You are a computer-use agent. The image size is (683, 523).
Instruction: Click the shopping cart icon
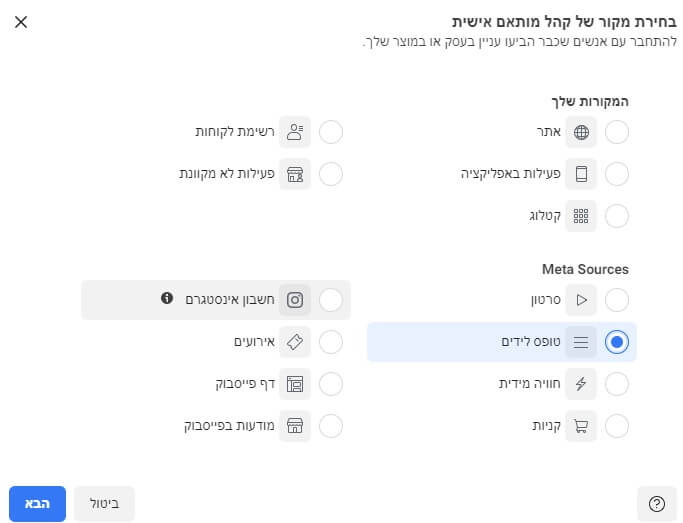[x=581, y=426]
